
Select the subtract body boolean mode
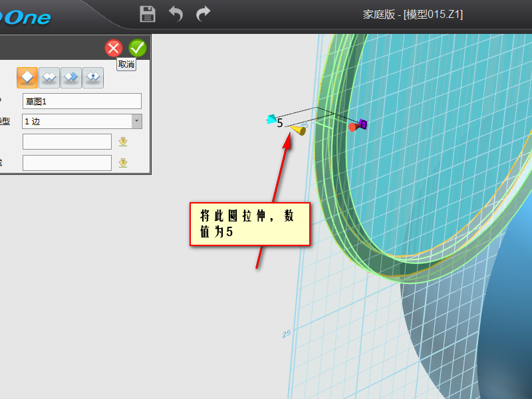71,77
